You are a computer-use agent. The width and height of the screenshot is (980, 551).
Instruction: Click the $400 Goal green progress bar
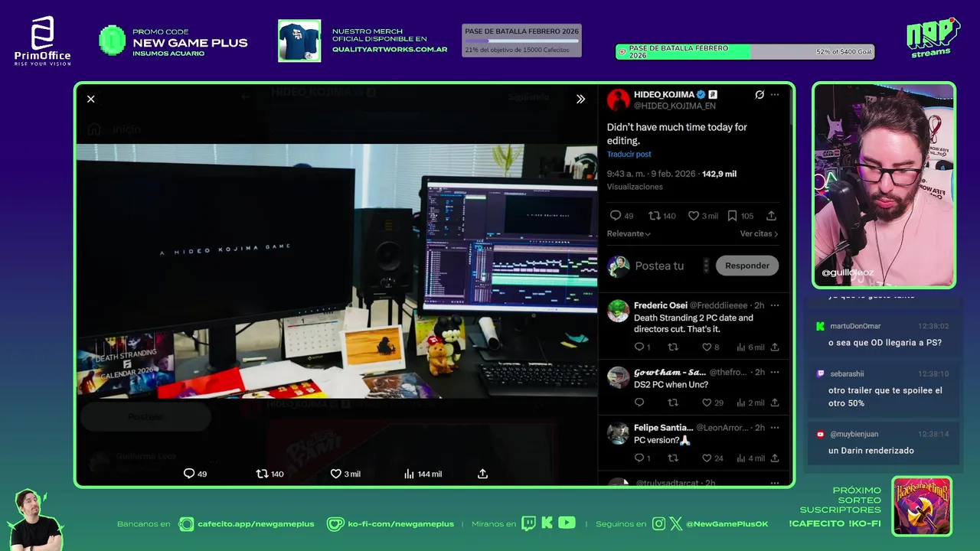[745, 51]
